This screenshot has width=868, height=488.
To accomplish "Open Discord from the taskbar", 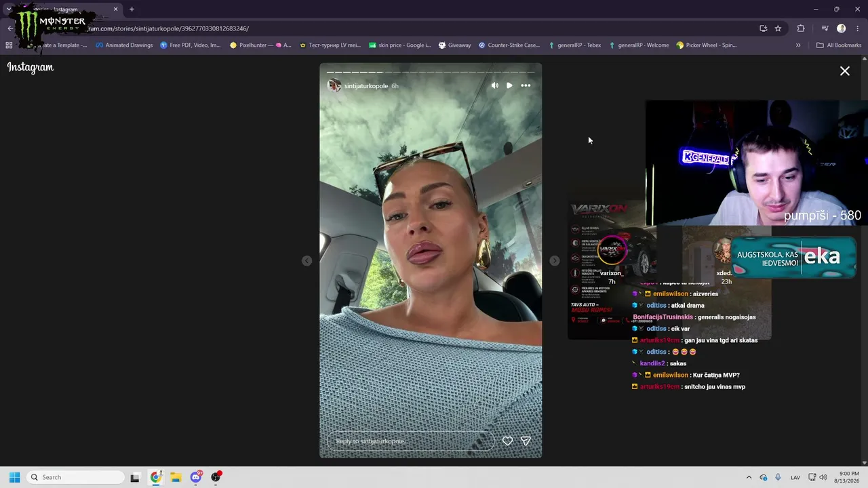I will [x=196, y=477].
